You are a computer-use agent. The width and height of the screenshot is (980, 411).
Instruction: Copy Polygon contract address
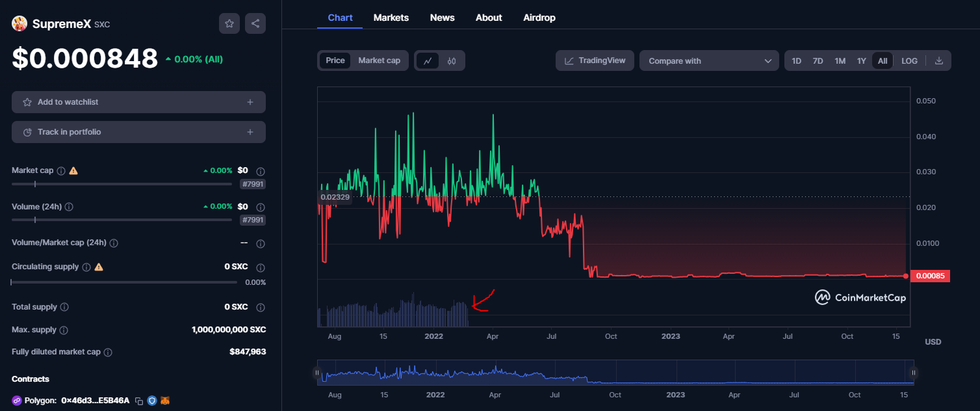139,401
